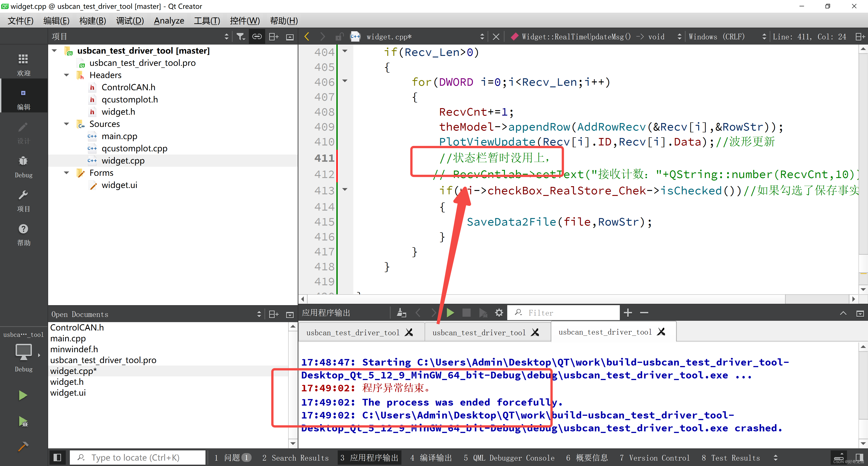This screenshot has width=868, height=466.
Task: Click the green Run button in sidebar
Action: [x=23, y=395]
